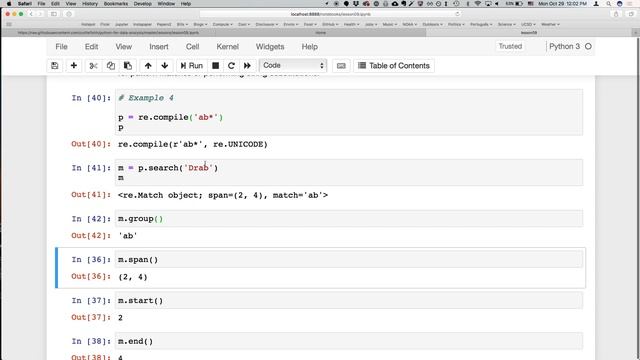640x360 pixels.
Task: Open the notebook Insert menu
Action: click(x=159, y=47)
